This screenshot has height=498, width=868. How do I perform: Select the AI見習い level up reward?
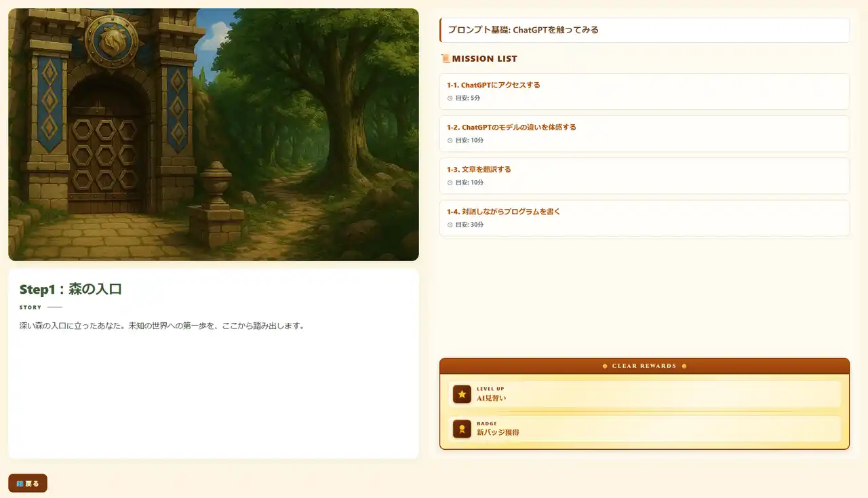(644, 394)
